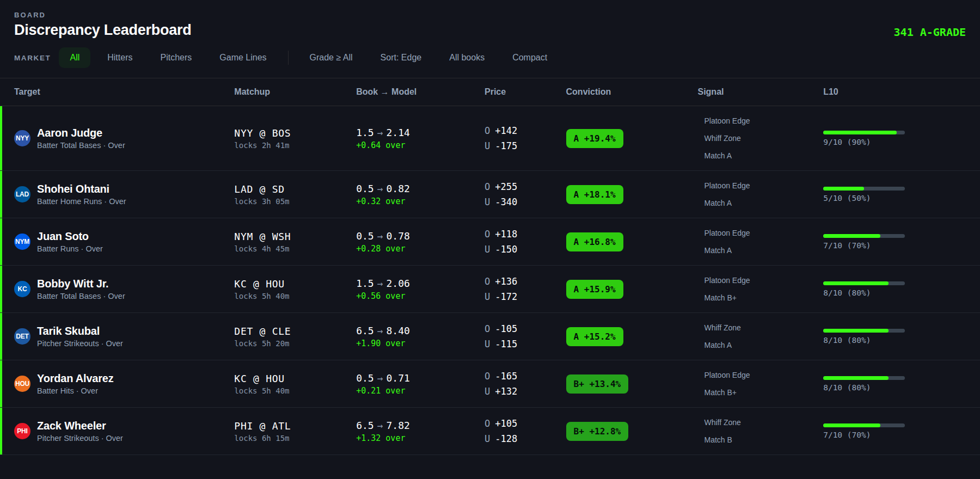Open Juan Soto player name
980x479 pixels.
point(63,236)
